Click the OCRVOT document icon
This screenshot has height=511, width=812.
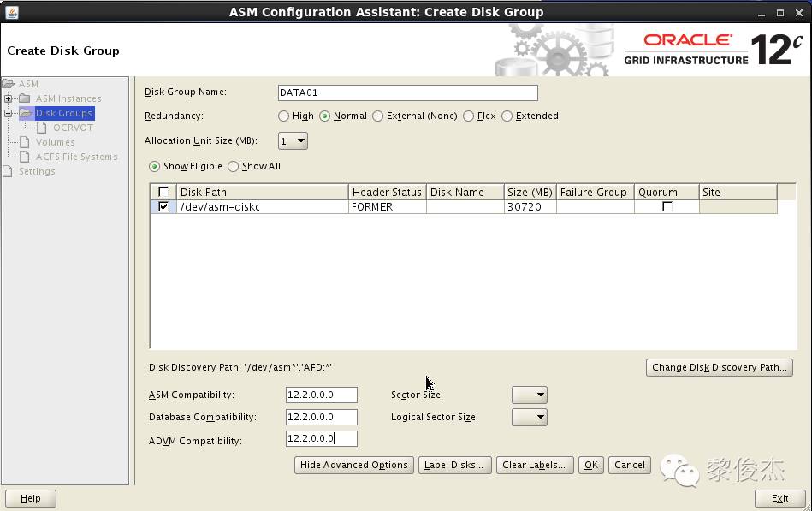(42, 127)
